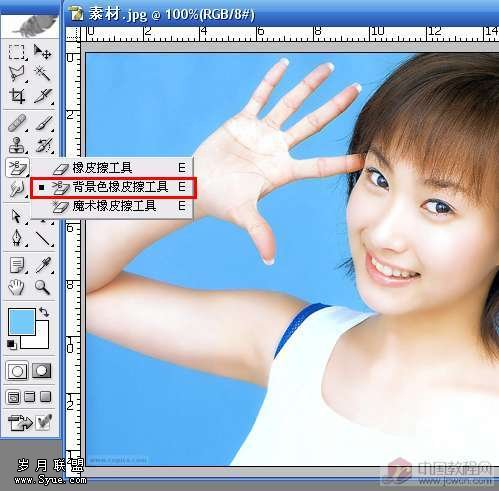Click the active Background Eraser toolbar icon

click(x=17, y=167)
